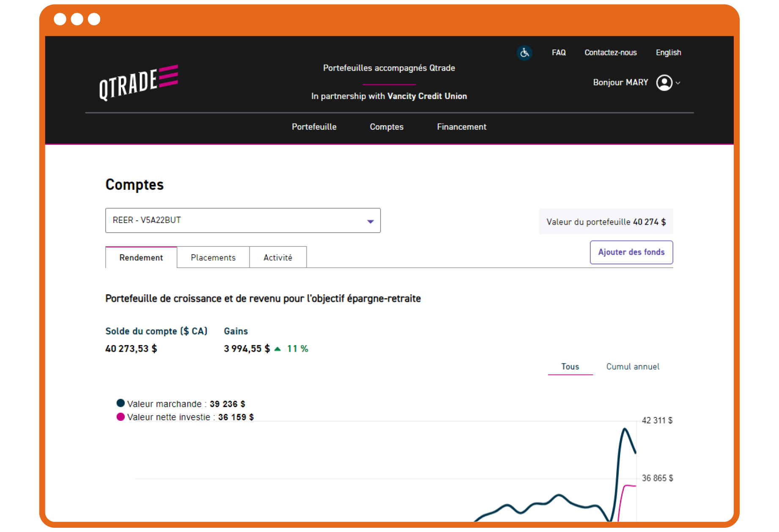This screenshot has height=532, width=779.
Task: Click the Ajouter des fonds button
Action: click(631, 252)
